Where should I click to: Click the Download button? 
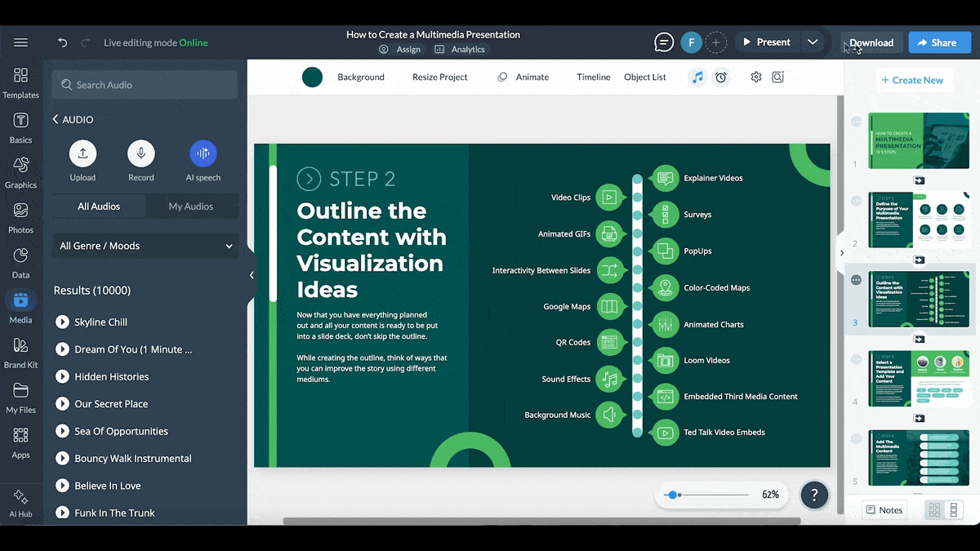click(871, 42)
